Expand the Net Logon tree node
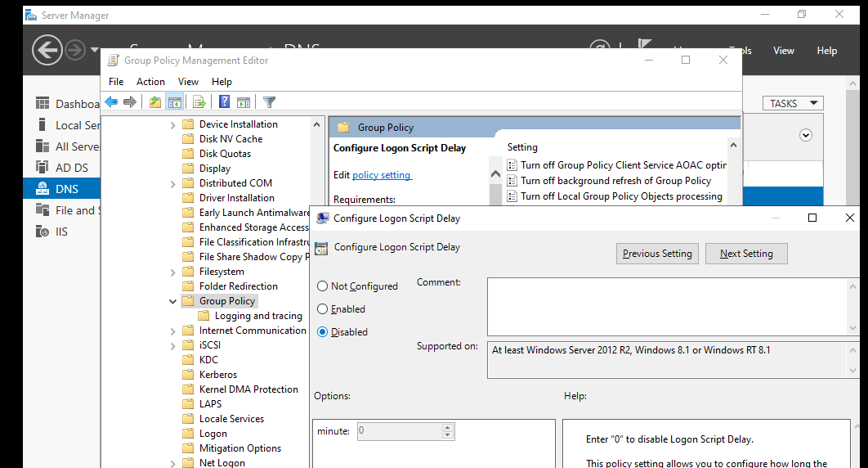868x468 pixels. pyautogui.click(x=172, y=464)
